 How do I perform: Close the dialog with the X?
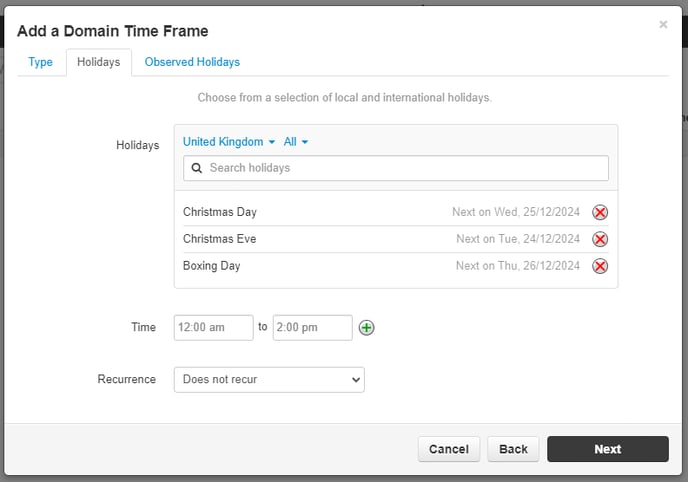click(663, 25)
